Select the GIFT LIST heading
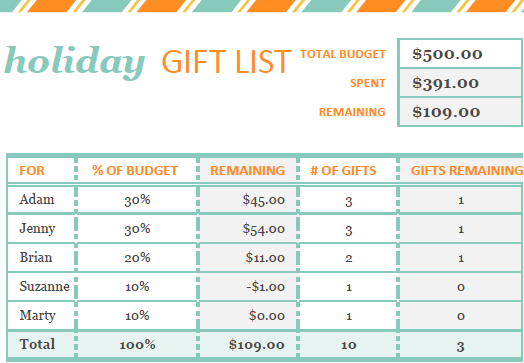Viewport: 524px width, 363px height. 227,62
